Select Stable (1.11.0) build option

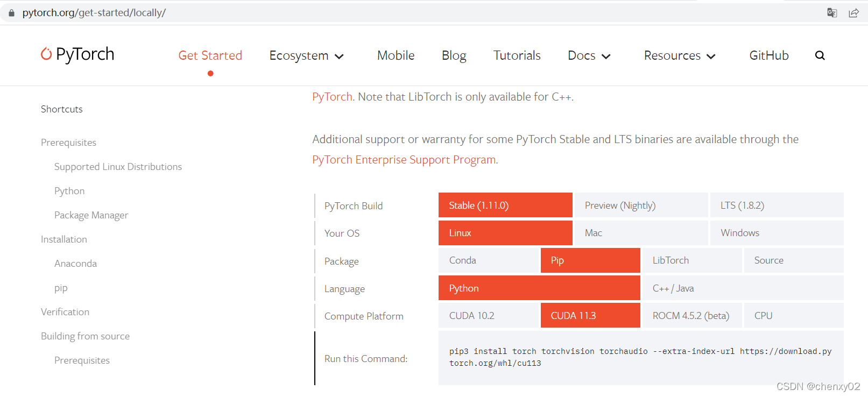pyautogui.click(x=505, y=205)
